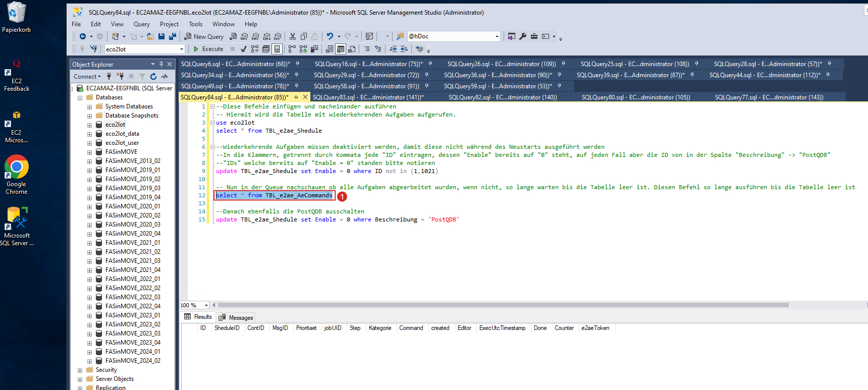Collapse the Databases tree node
The width and height of the screenshot is (868, 390).
coord(80,98)
